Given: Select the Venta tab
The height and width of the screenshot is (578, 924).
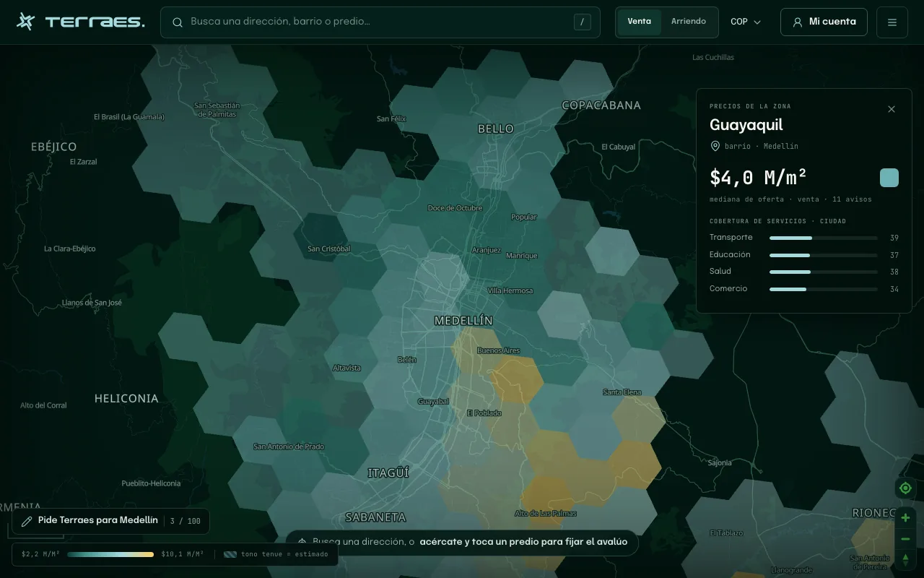Looking at the screenshot, I should pos(639,22).
